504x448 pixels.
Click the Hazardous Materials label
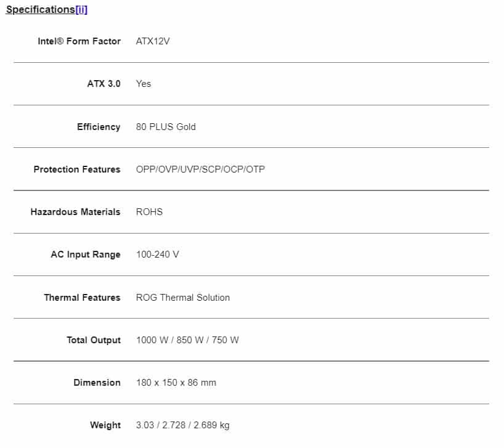tap(75, 212)
